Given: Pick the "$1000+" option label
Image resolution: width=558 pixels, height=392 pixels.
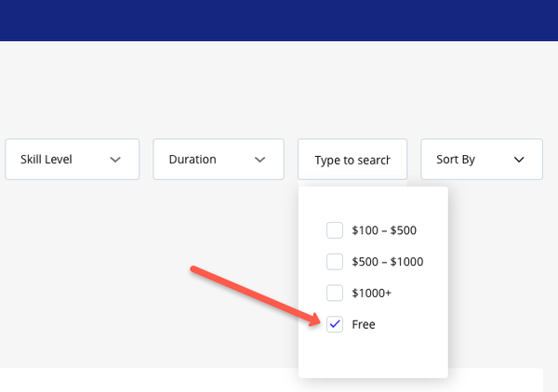Looking at the screenshot, I should (372, 294).
